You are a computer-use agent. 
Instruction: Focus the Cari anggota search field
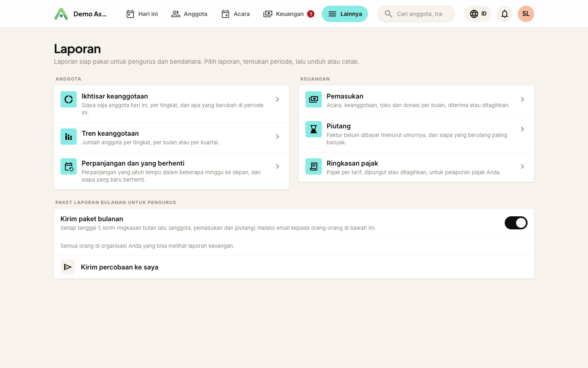416,14
